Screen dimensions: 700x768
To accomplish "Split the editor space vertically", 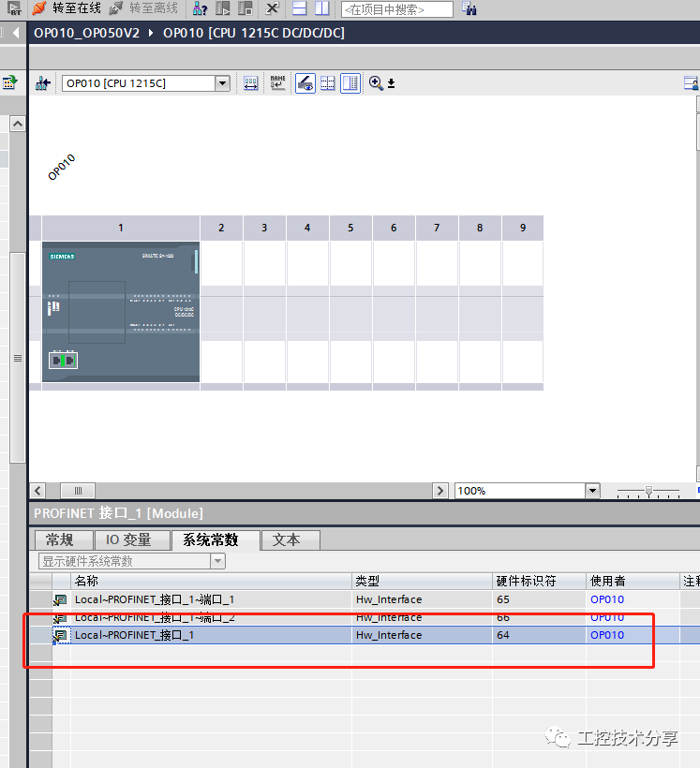I will (x=322, y=8).
